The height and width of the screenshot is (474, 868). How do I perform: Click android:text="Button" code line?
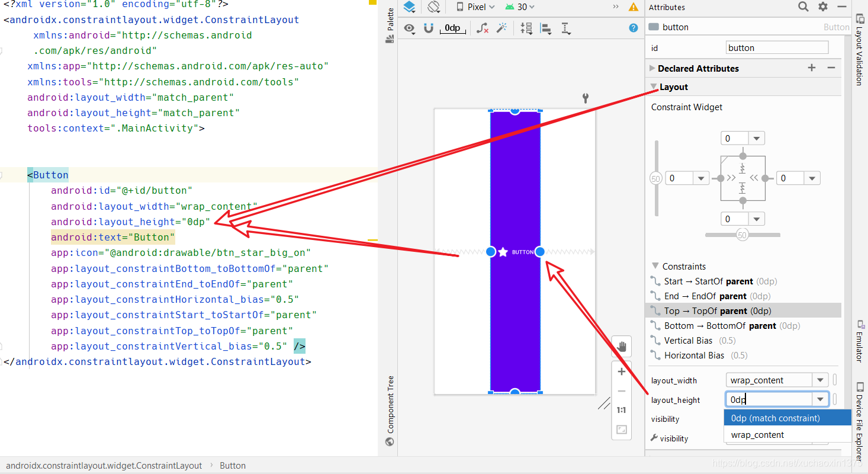[x=112, y=238]
